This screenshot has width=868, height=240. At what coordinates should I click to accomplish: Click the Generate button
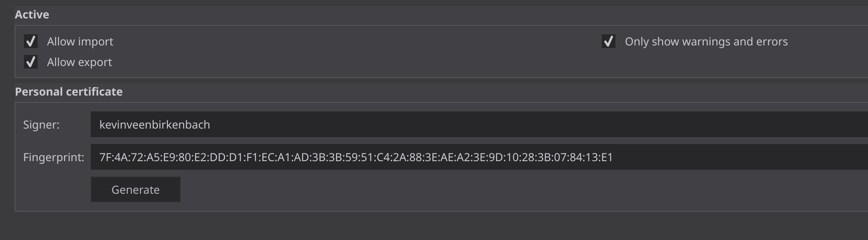[135, 189]
